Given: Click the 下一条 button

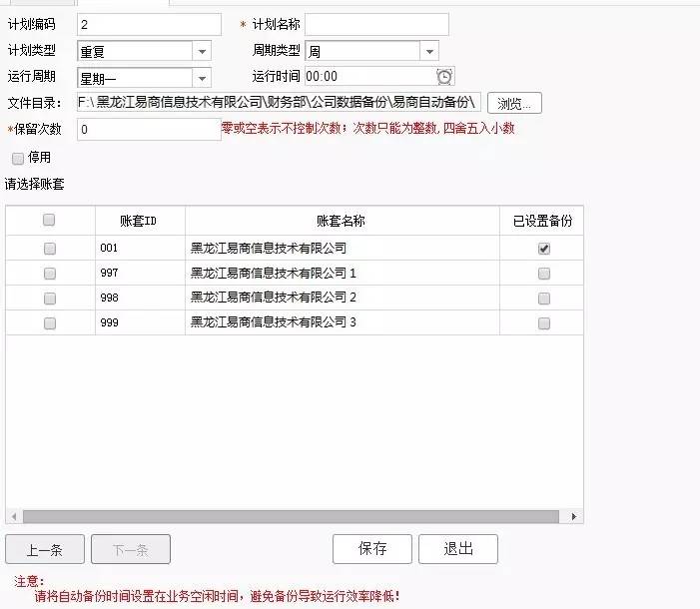Looking at the screenshot, I should click(x=131, y=549).
